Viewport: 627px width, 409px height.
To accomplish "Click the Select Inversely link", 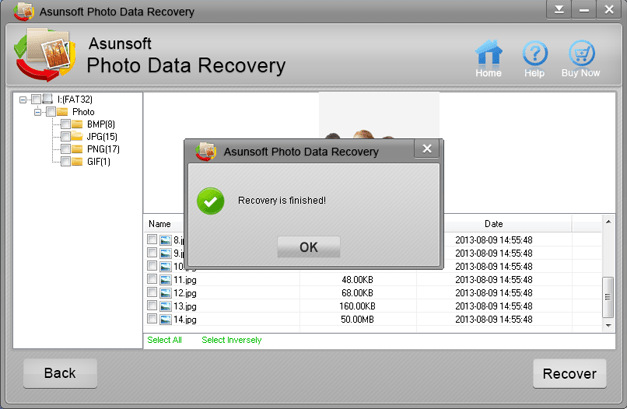I will pyautogui.click(x=232, y=340).
